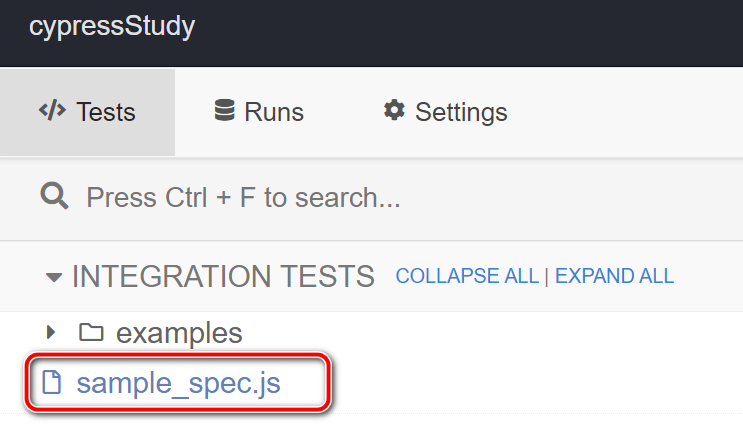Expand the examples folder triangle
The width and height of the screenshot is (743, 446).
51,332
